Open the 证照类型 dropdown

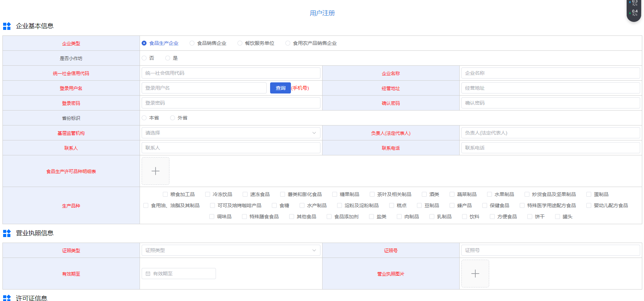231,250
